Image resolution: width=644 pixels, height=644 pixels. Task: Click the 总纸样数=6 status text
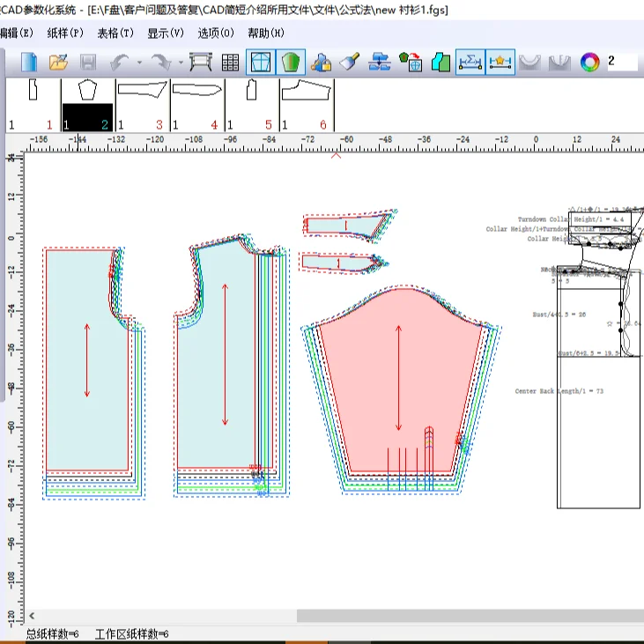click(x=52, y=633)
